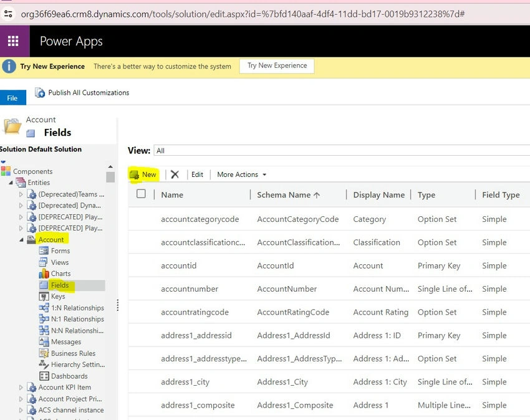
Task: Click the New field button label
Action: point(149,174)
